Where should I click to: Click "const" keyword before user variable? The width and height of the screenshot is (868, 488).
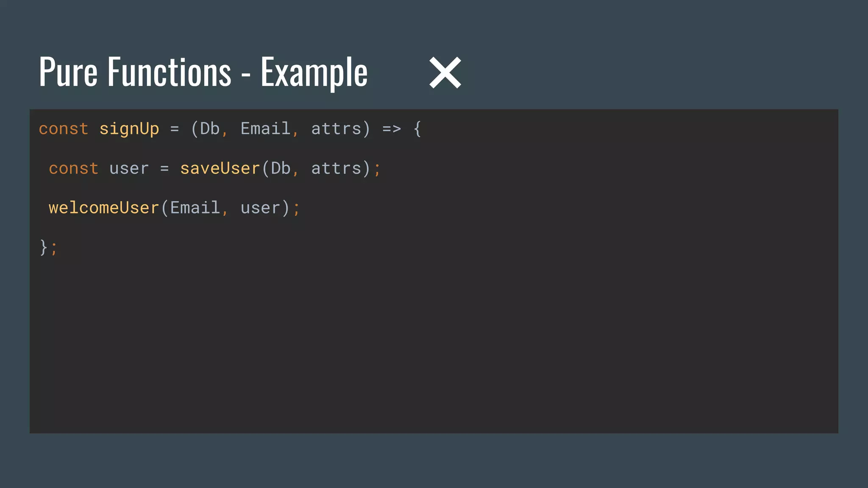click(x=74, y=169)
